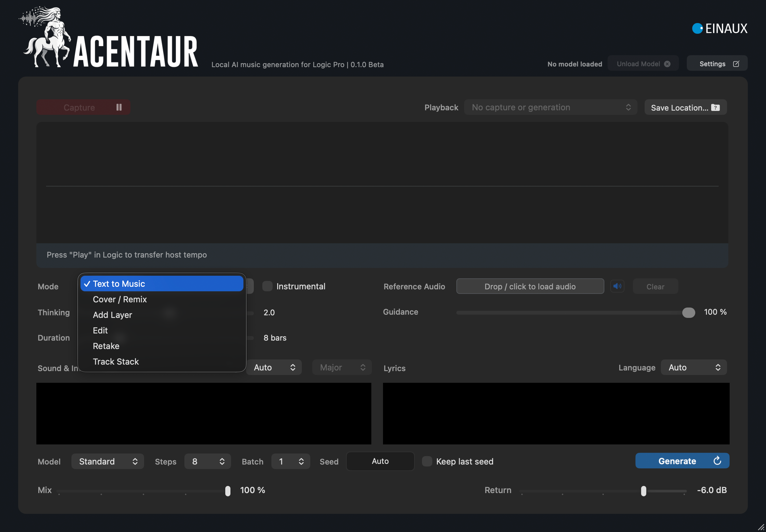Open the Language Auto dropdown
The image size is (766, 532).
[x=694, y=367]
